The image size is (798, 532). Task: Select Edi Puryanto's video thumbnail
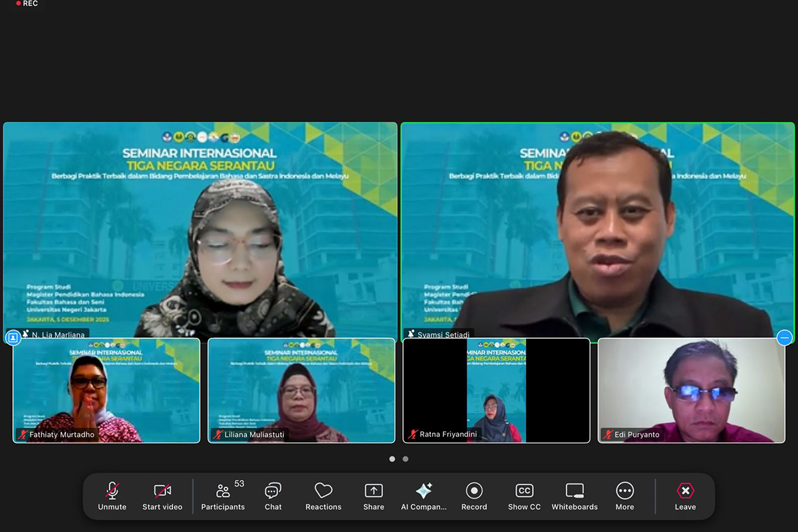(x=691, y=390)
